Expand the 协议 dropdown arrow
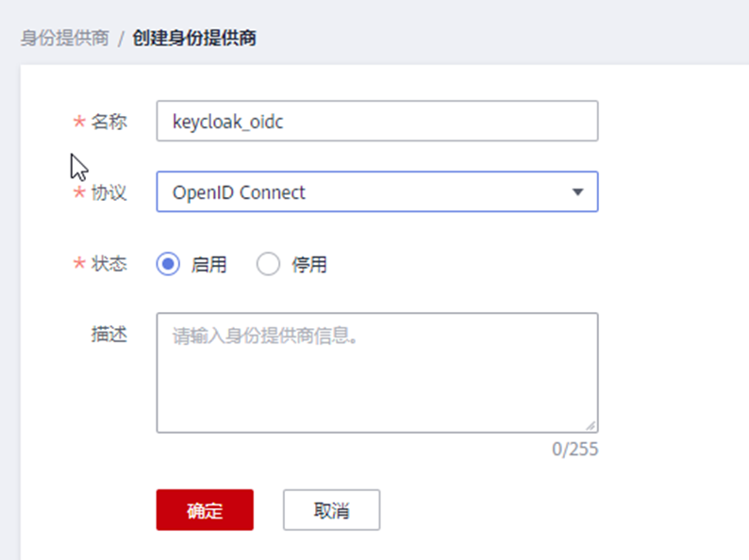The width and height of the screenshot is (749, 560). (x=577, y=192)
